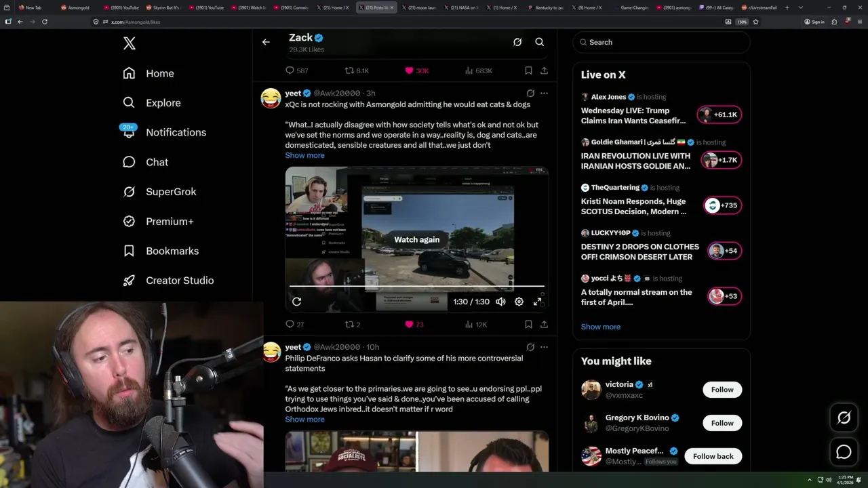Expand Show more on the xQc post
The height and width of the screenshot is (488, 868).
tap(304, 155)
